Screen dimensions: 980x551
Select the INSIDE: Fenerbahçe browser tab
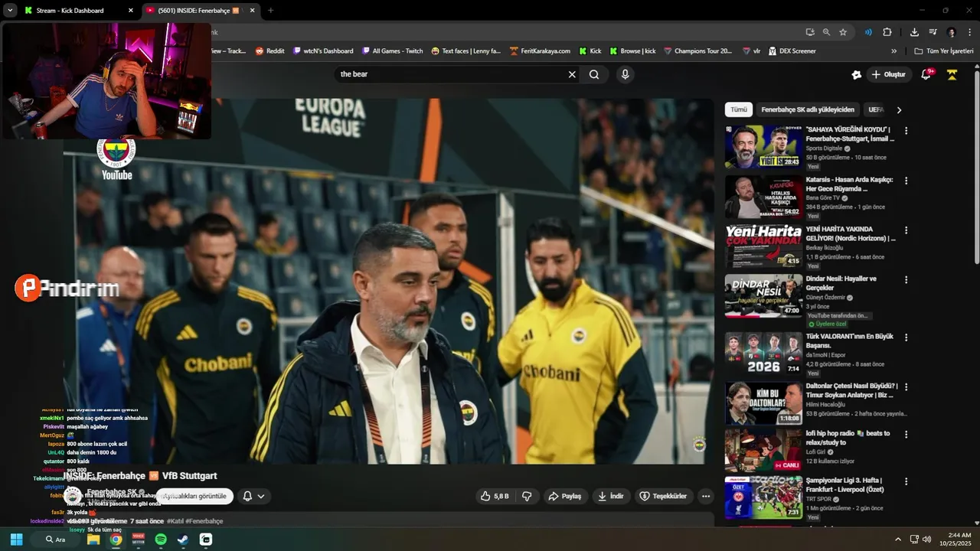201,11
